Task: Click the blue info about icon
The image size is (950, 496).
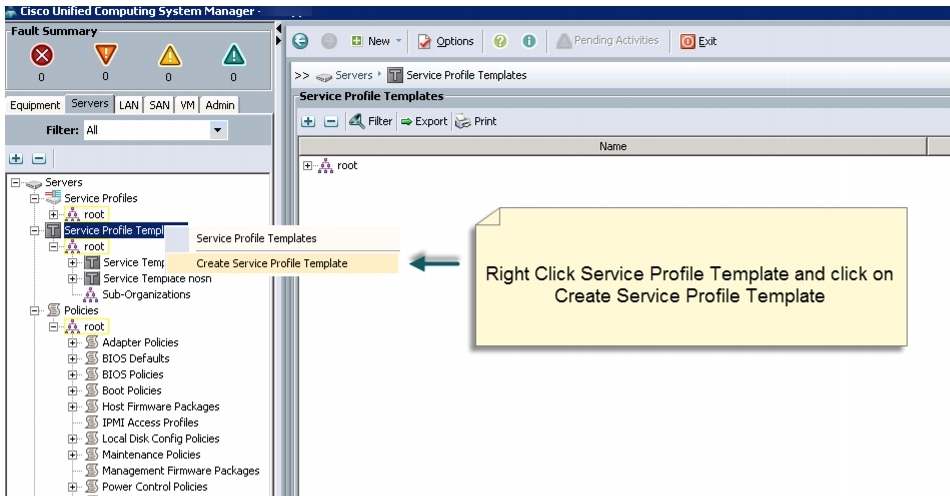Action: pos(529,41)
